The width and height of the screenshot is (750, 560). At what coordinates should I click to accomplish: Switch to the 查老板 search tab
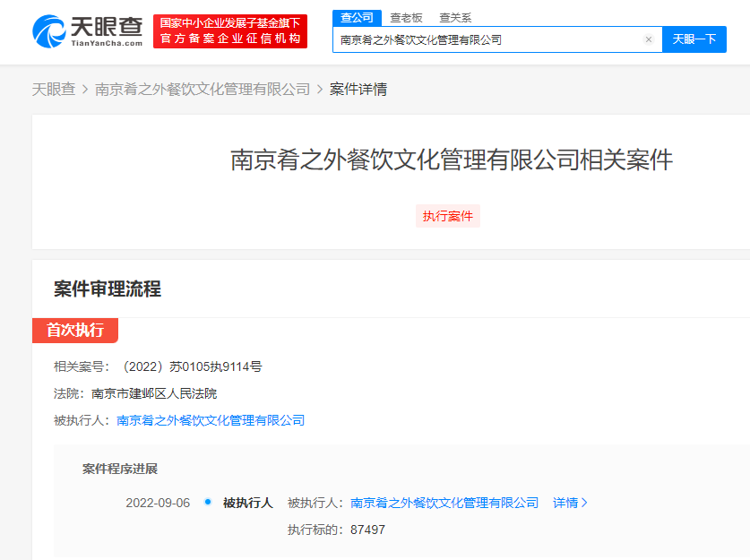[x=406, y=17]
